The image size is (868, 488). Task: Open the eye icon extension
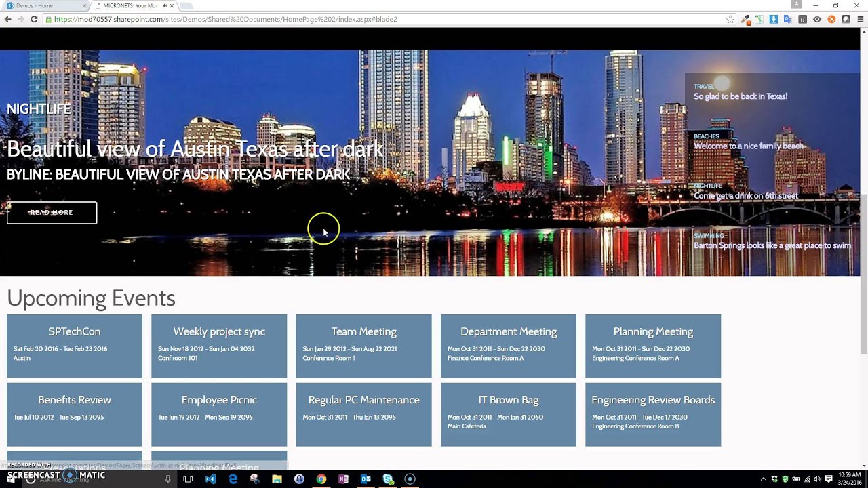pyautogui.click(x=817, y=19)
